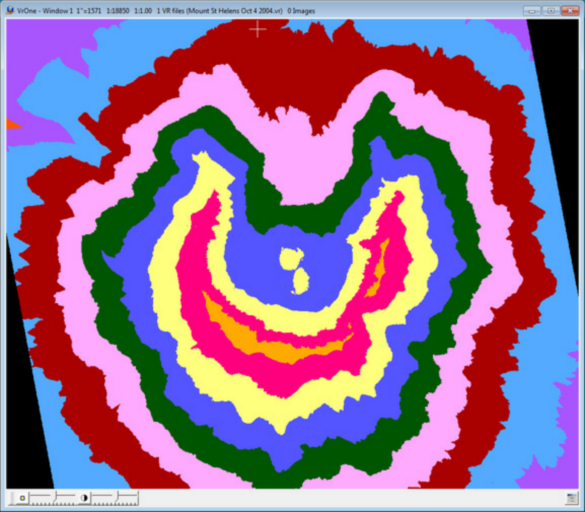Close the VrOne window

pos(570,10)
